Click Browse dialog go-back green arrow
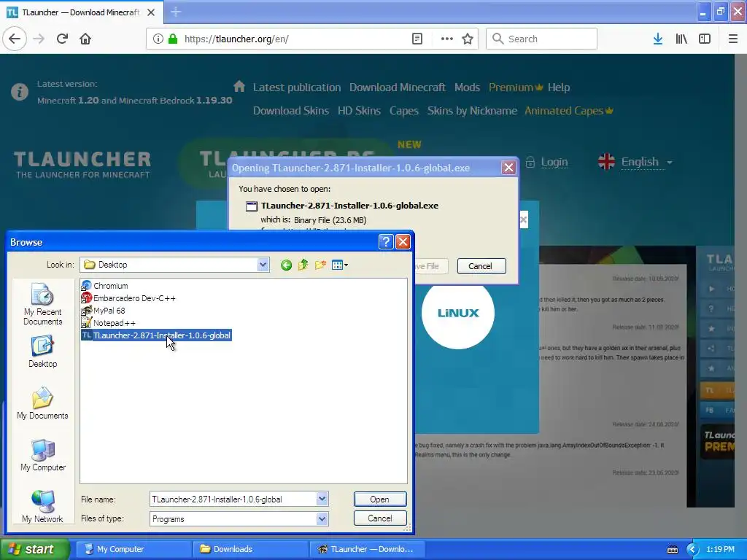 tap(286, 265)
